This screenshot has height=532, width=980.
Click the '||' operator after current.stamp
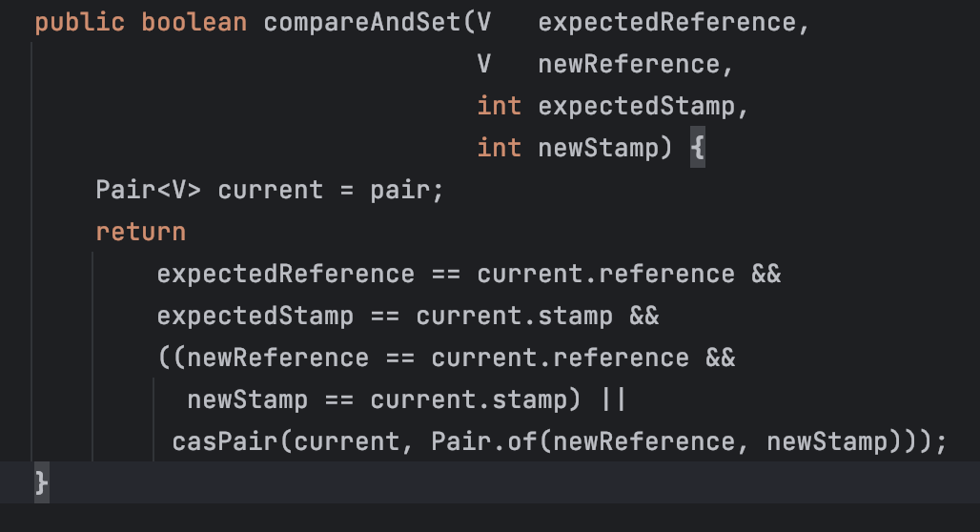[x=614, y=399]
